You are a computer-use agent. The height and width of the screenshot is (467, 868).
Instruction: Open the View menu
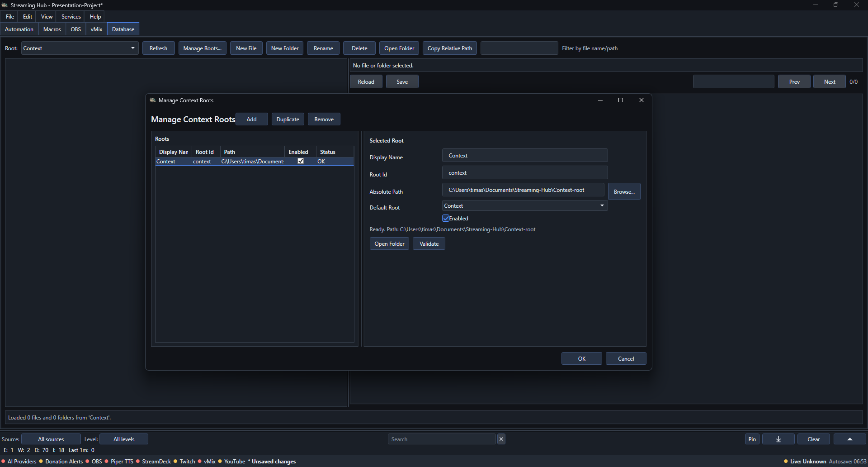(47, 16)
